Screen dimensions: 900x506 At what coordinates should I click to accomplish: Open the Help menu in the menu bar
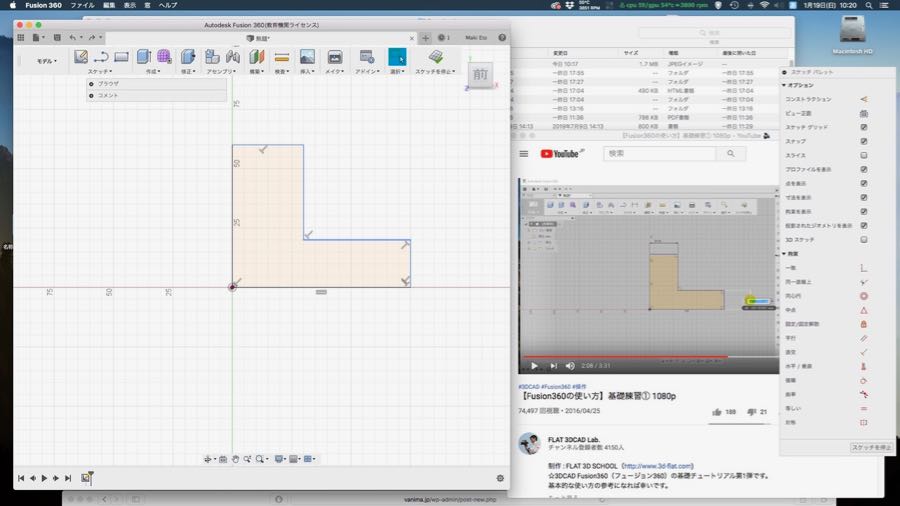(168, 5)
